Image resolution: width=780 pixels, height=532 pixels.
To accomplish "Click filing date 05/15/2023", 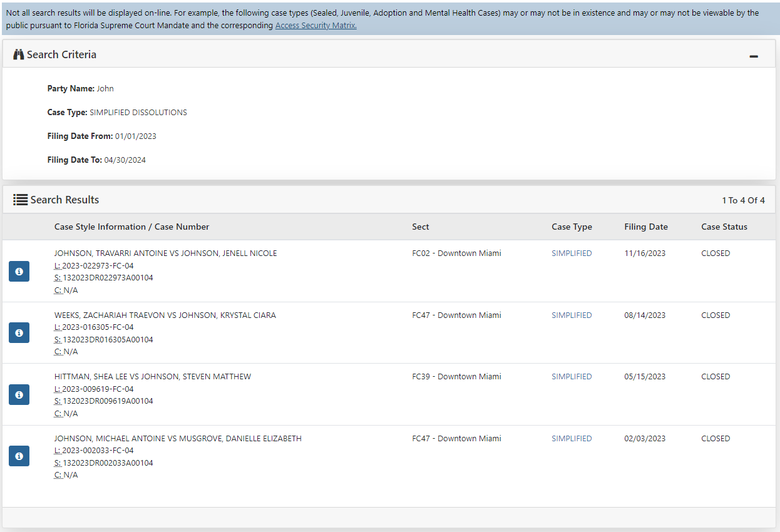I will click(645, 377).
